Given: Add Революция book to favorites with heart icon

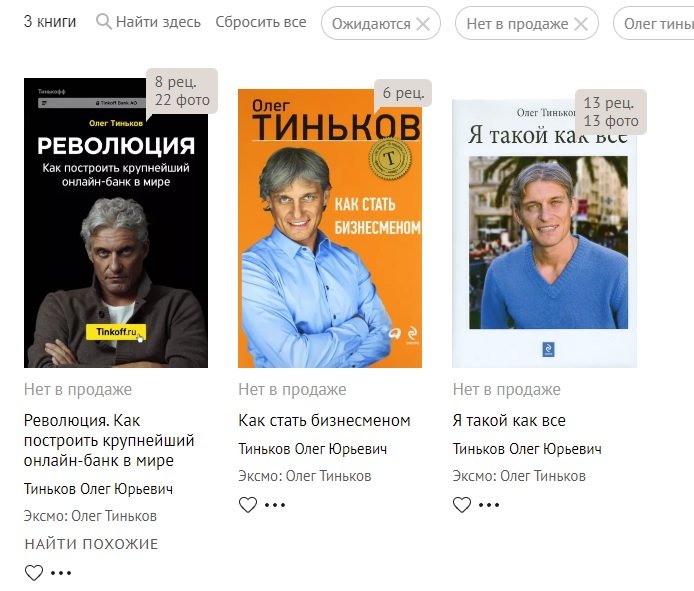Looking at the screenshot, I should (34, 573).
